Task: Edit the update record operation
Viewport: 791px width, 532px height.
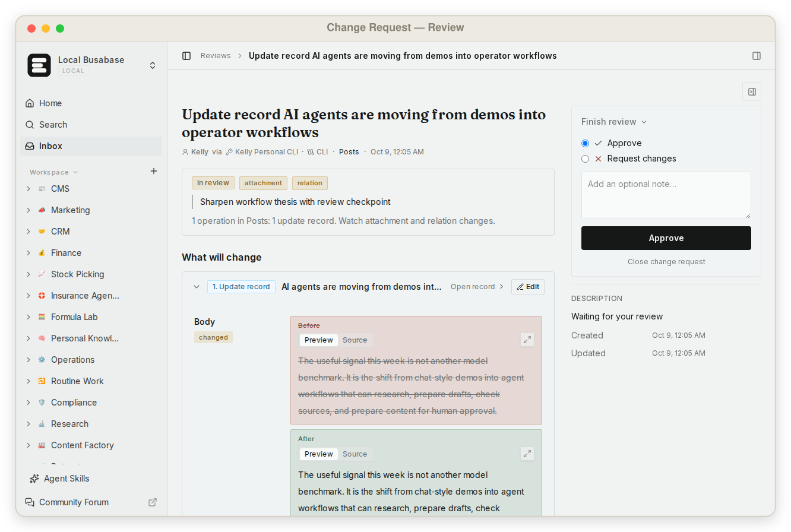Action: [528, 287]
